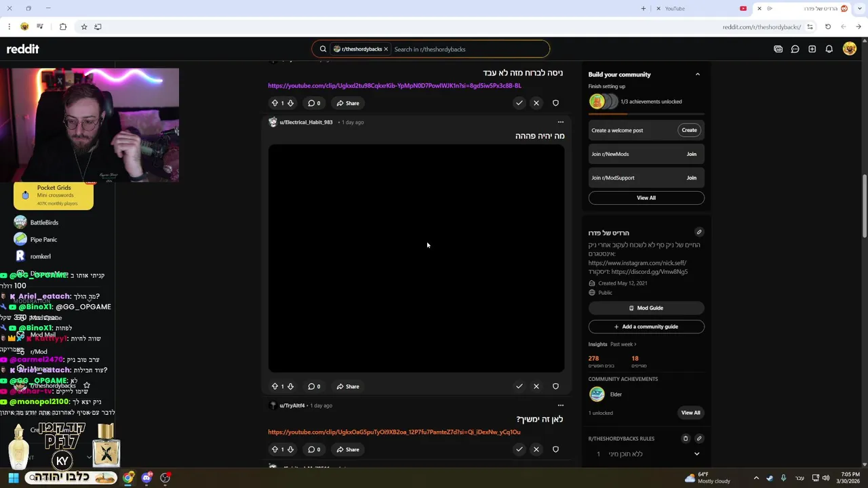
Task: Collapse the Build your community panel
Action: pyautogui.click(x=697, y=75)
